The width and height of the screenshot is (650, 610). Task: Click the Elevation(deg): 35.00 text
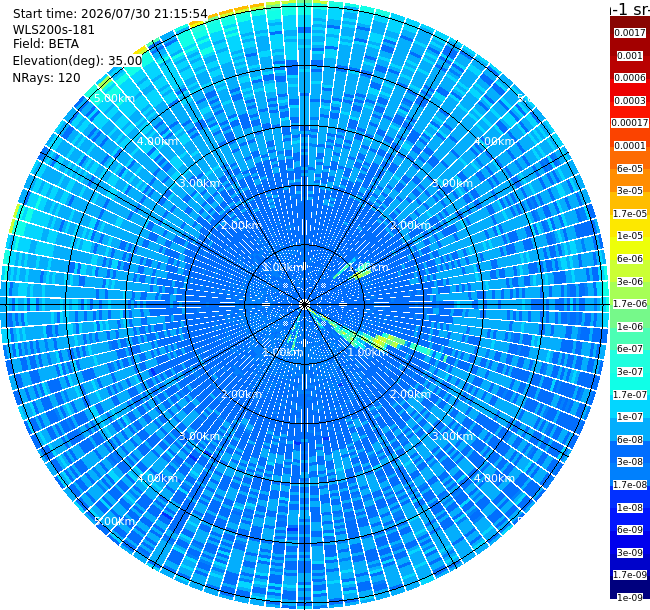pos(77,61)
